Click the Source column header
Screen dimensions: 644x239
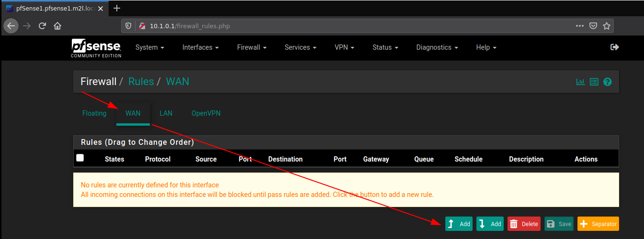[x=206, y=159]
